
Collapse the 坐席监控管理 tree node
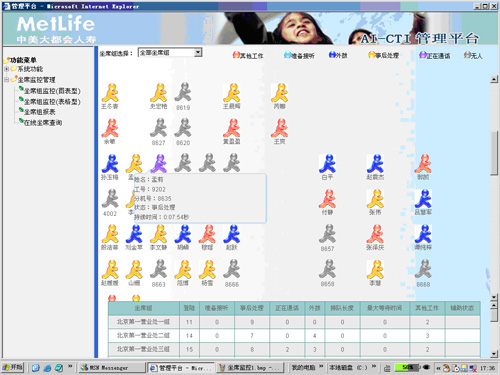tap(6, 80)
